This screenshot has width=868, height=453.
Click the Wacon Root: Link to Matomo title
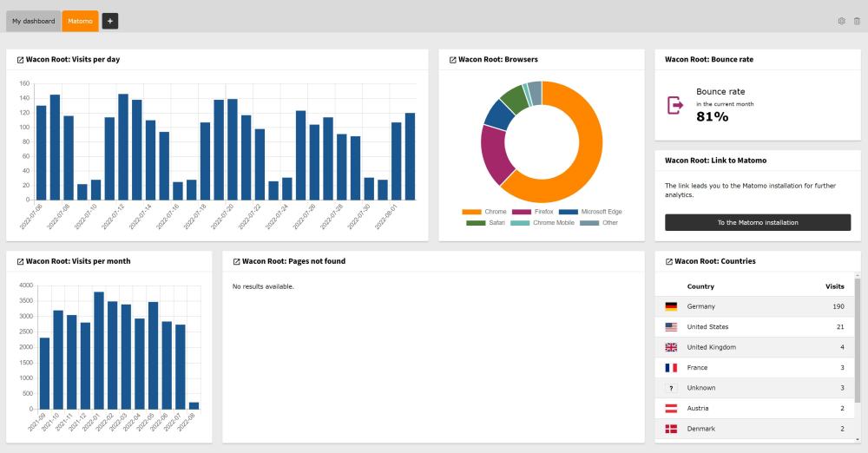pyautogui.click(x=716, y=160)
